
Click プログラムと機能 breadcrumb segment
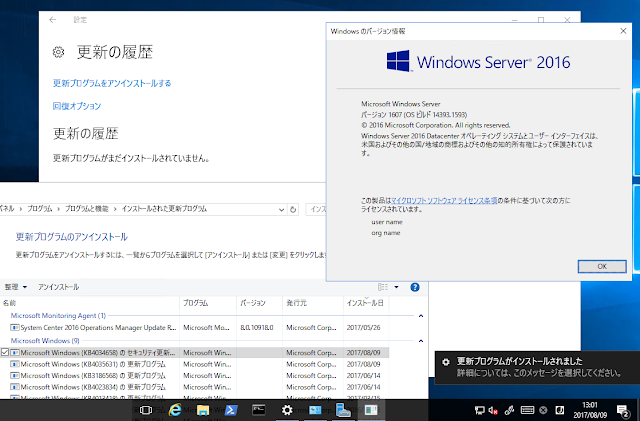point(87,209)
